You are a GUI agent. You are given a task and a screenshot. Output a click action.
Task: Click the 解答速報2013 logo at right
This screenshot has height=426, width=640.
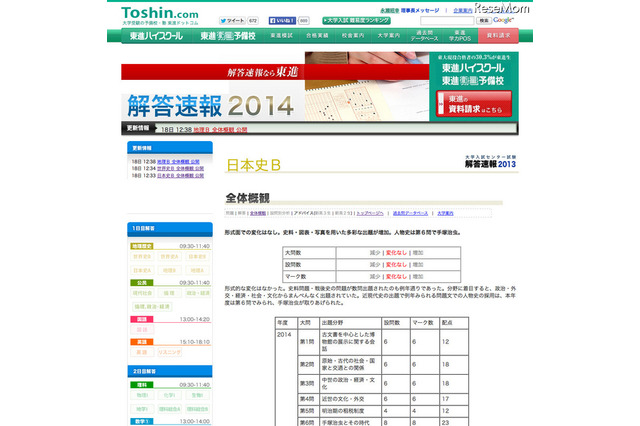[x=490, y=162]
